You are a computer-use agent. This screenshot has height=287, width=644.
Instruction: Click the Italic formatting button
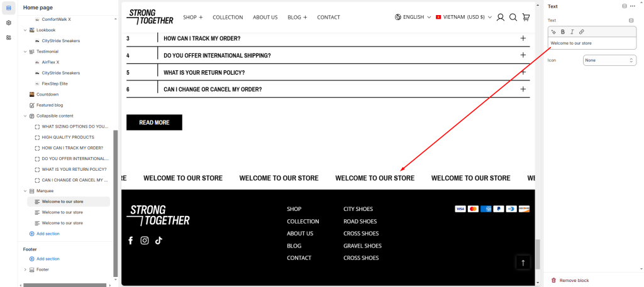[x=572, y=31]
